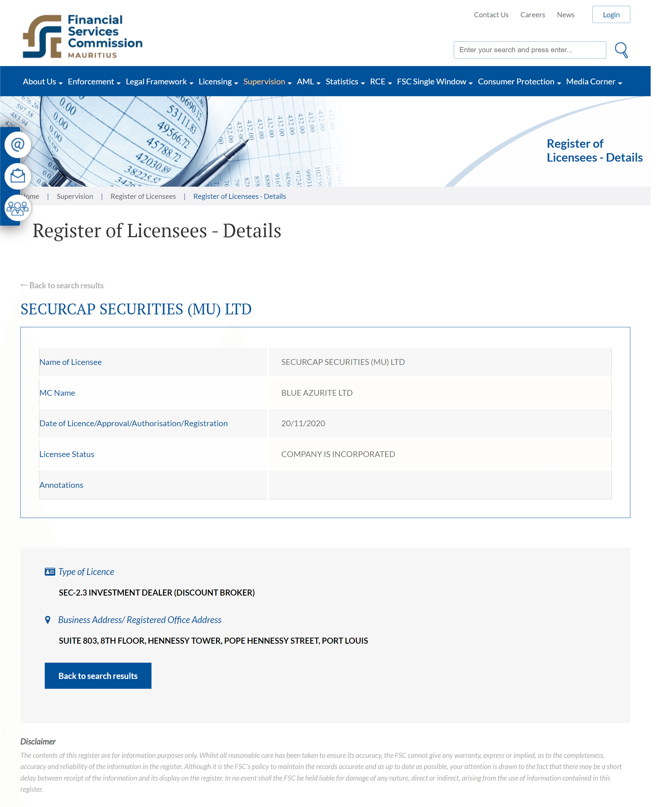The height and width of the screenshot is (807, 672).
Task: Click the Login button top right
Action: point(610,14)
